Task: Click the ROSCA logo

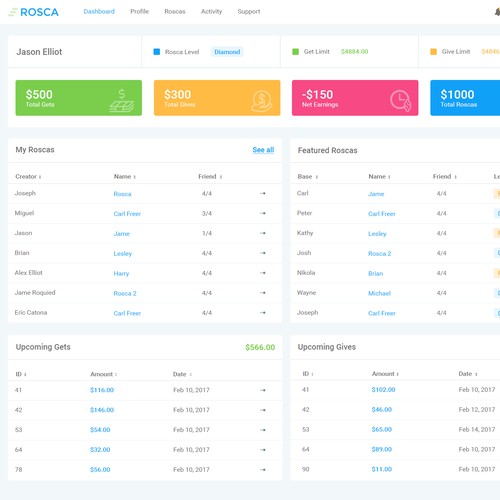Action: coord(33,12)
